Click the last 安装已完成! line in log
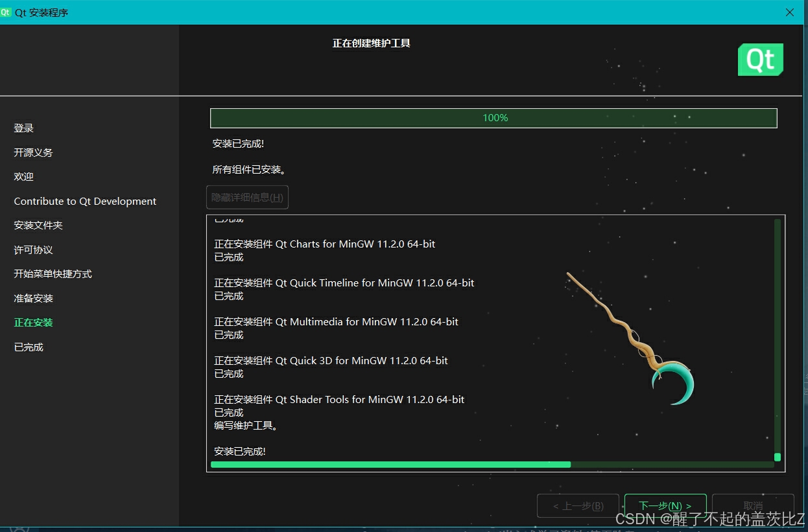Viewport: 808px width, 532px height. click(x=240, y=452)
